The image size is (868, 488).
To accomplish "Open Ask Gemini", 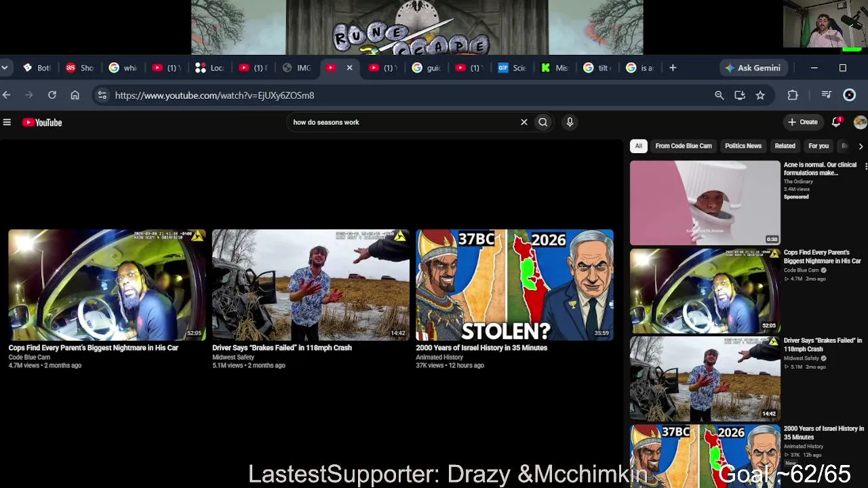I will click(x=753, y=68).
